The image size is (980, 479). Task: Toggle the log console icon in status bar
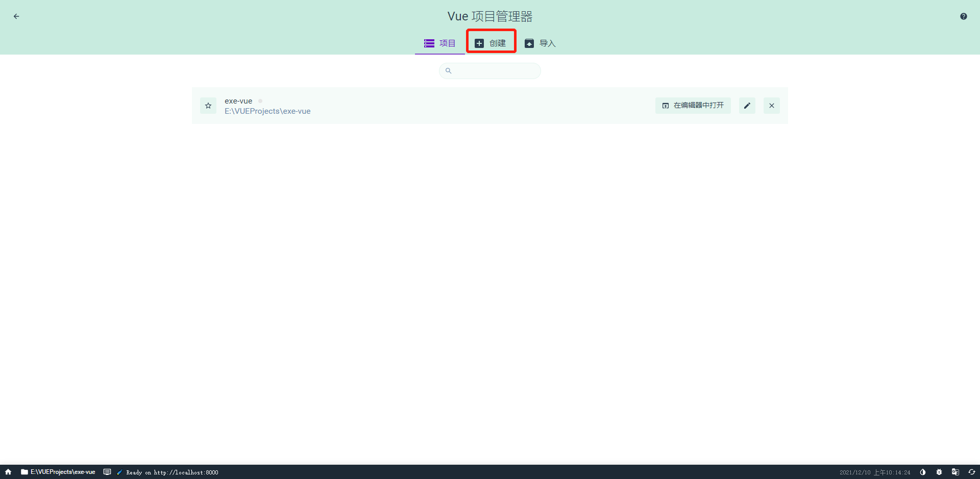point(107,472)
